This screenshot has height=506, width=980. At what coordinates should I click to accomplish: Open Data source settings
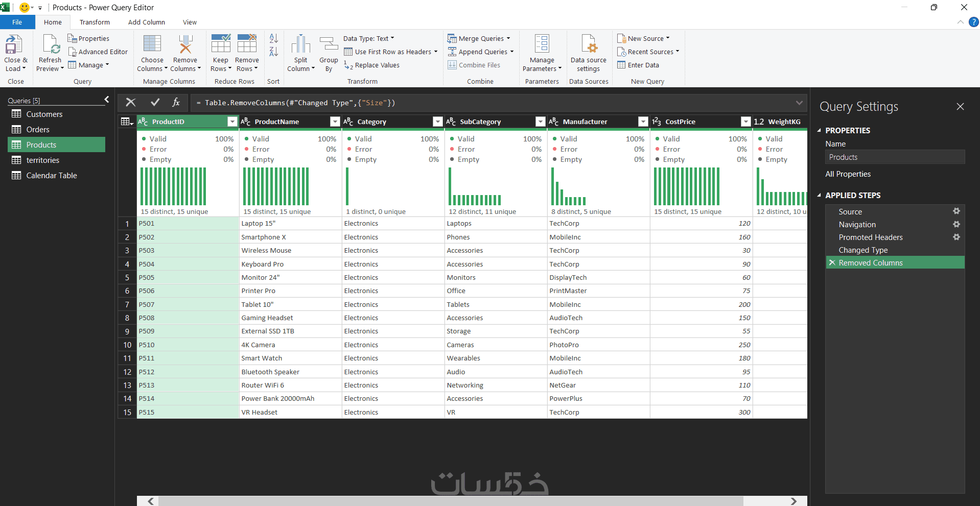[589, 53]
